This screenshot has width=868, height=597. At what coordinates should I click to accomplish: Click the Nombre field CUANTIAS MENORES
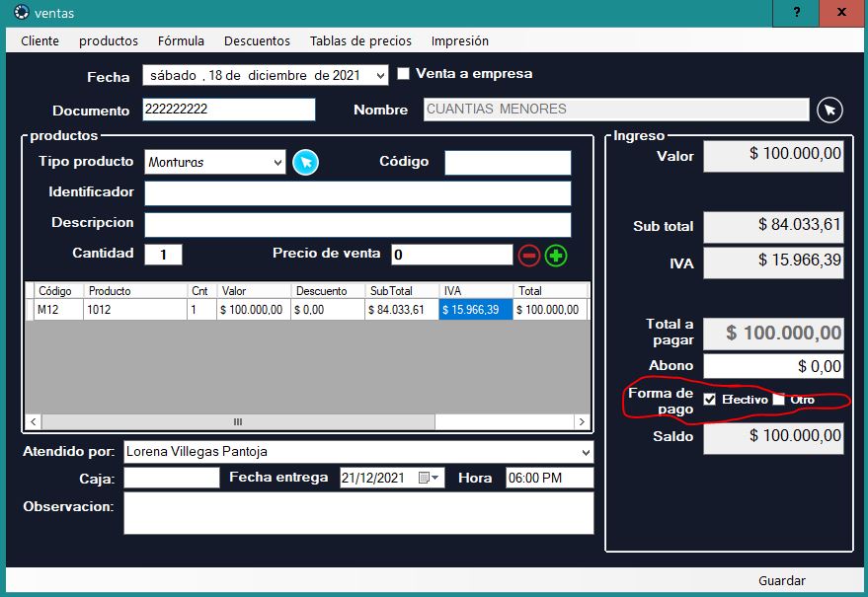(x=616, y=110)
